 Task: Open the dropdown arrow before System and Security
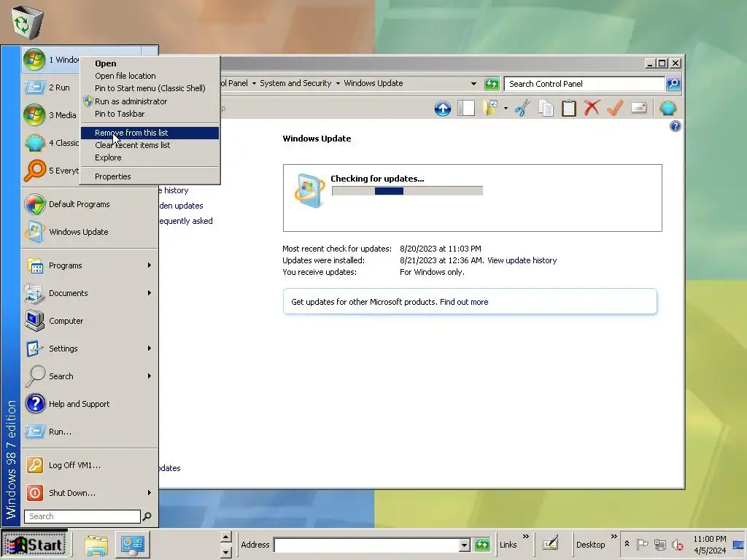(254, 83)
